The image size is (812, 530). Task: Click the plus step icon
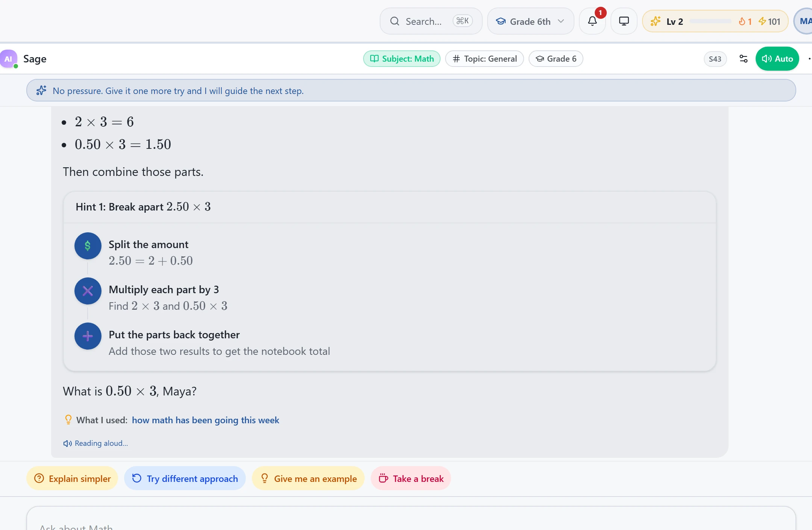click(x=88, y=336)
